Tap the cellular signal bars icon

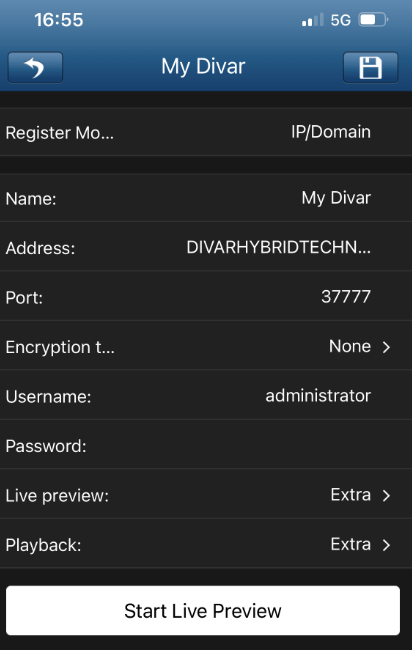pyautogui.click(x=313, y=20)
